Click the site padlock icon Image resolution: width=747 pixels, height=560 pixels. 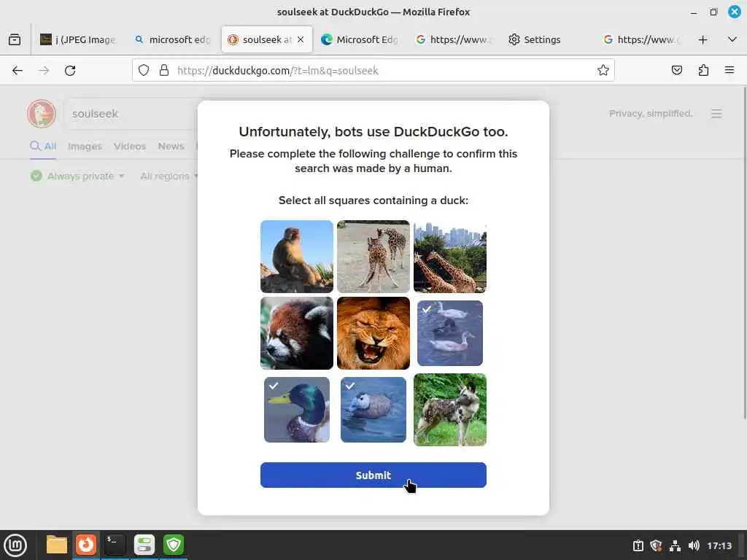point(164,71)
